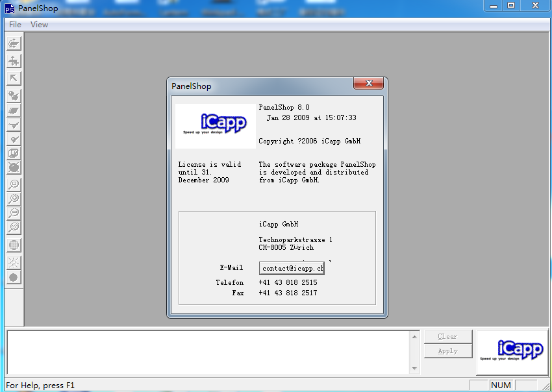
Task: Open the View menu
Action: 39,24
